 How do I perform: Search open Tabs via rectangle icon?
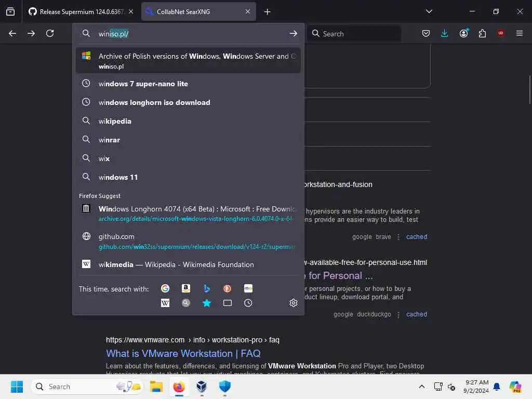[228, 303]
